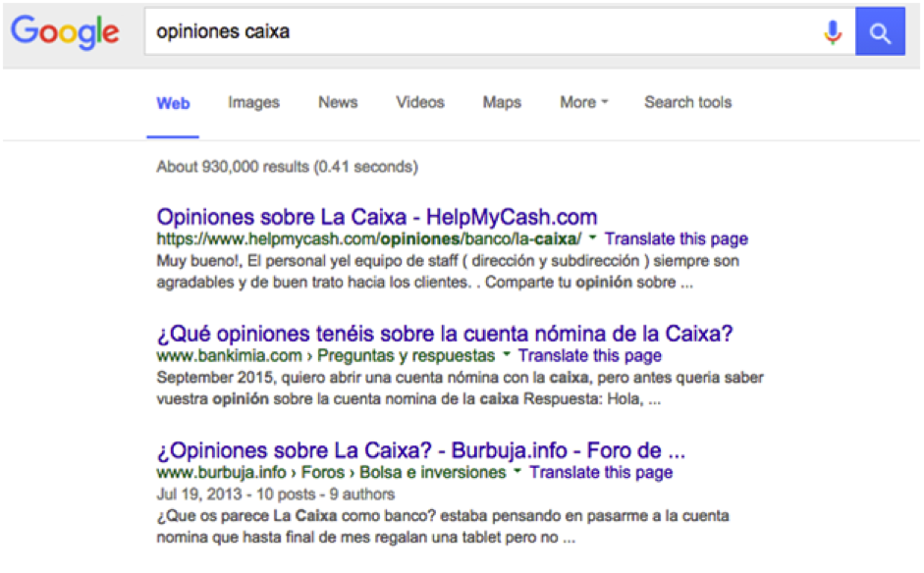Switch to the Videos tab

[420, 102]
